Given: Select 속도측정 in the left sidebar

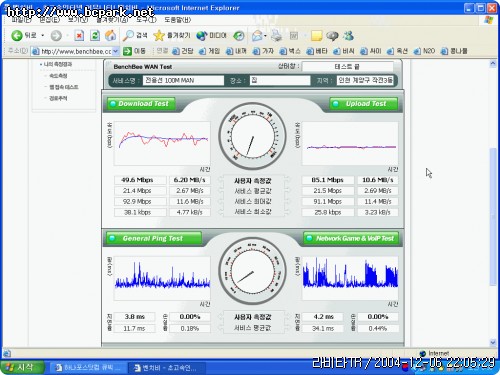Looking at the screenshot, I should (x=58, y=76).
